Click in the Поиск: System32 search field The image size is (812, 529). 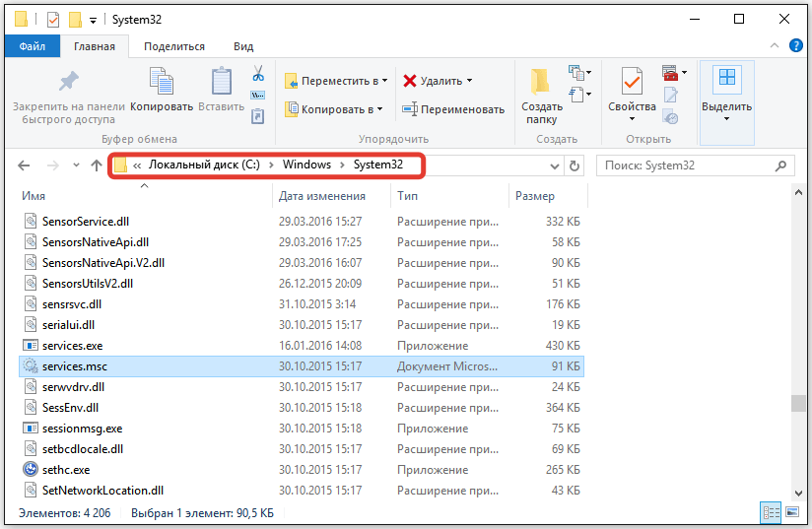pyautogui.click(x=684, y=165)
